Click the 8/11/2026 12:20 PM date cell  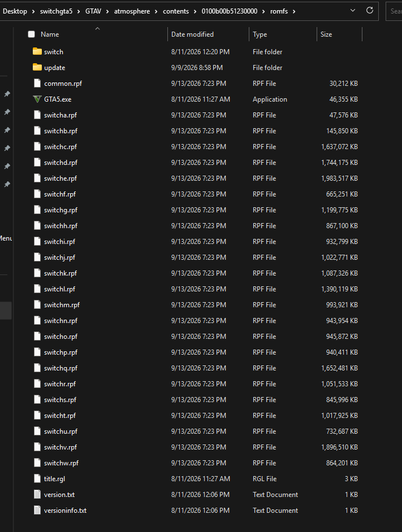tap(200, 51)
